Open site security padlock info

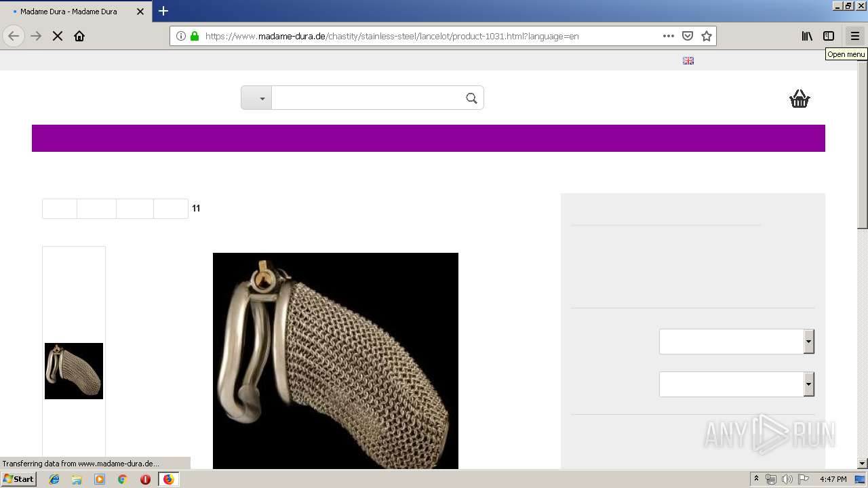click(x=195, y=36)
